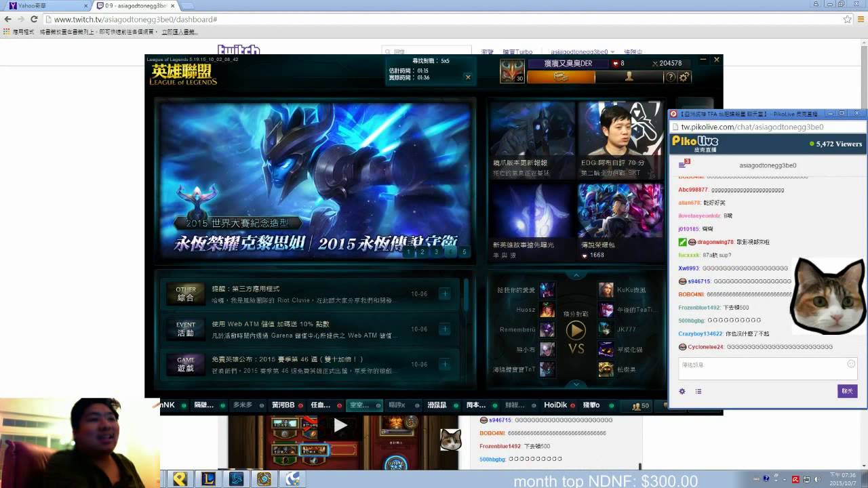Open League client settings gear
This screenshot has width=868, height=488.
(684, 77)
